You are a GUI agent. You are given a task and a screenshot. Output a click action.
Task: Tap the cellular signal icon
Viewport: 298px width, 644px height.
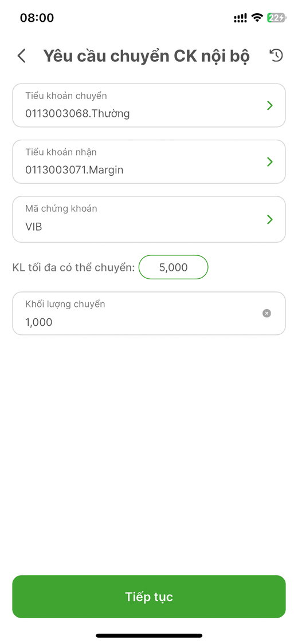click(x=240, y=18)
